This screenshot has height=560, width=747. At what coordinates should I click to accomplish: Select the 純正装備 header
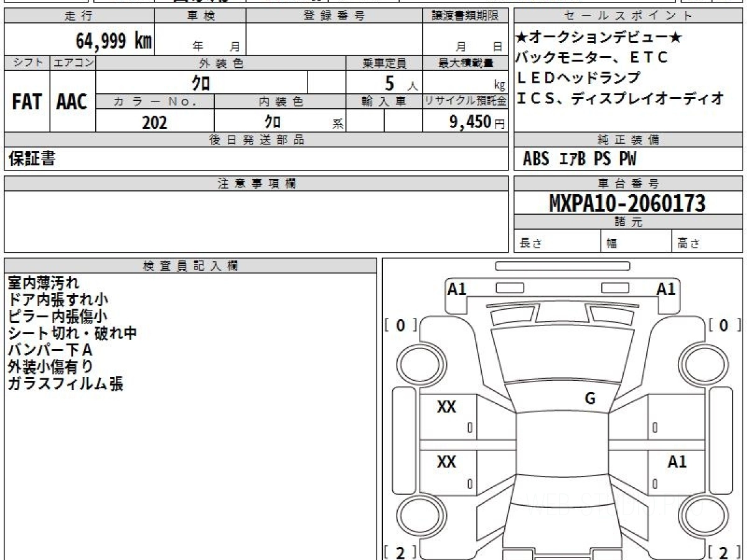point(628,140)
